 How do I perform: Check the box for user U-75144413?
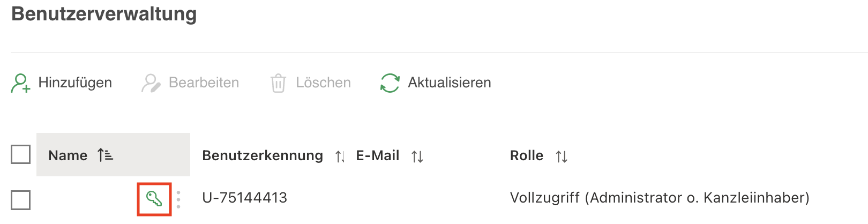[20, 200]
